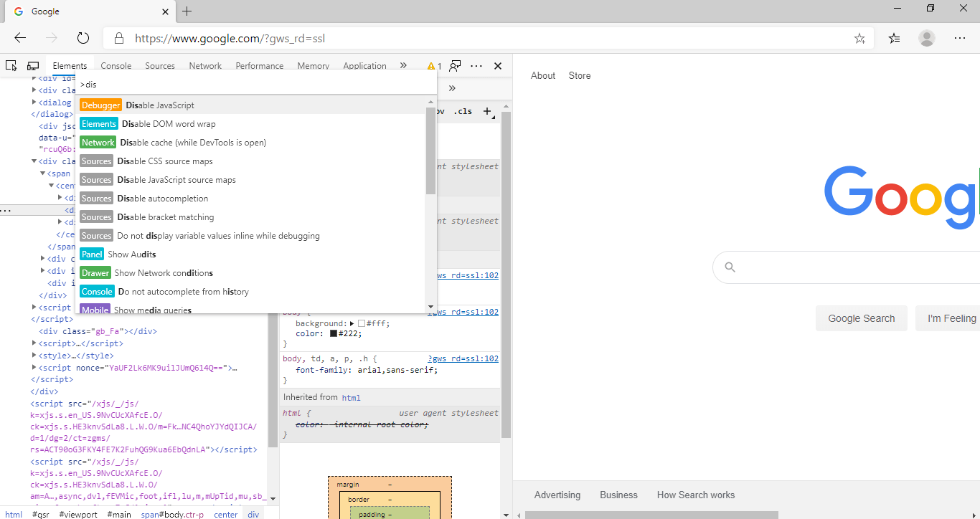The image size is (980, 519).
Task: Go back using the browser back arrow
Action: coord(20,38)
